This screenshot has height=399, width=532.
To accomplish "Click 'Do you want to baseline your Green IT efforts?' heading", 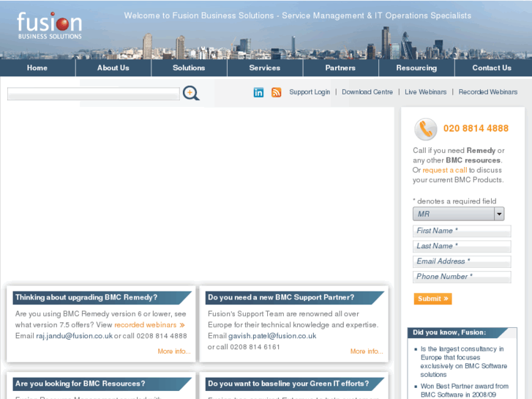I will click(288, 384).
